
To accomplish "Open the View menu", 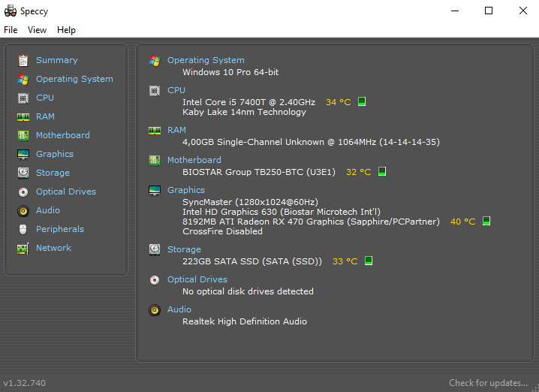I will click(x=37, y=30).
